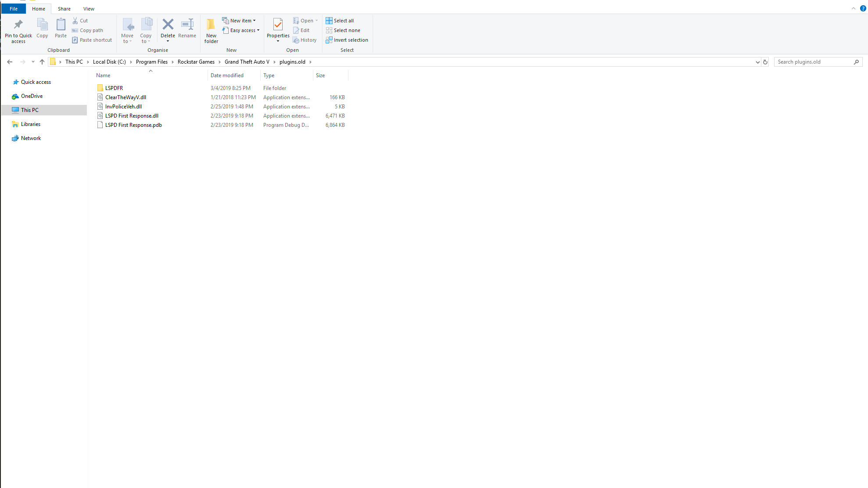
Task: Switch to the View tab
Action: 89,9
